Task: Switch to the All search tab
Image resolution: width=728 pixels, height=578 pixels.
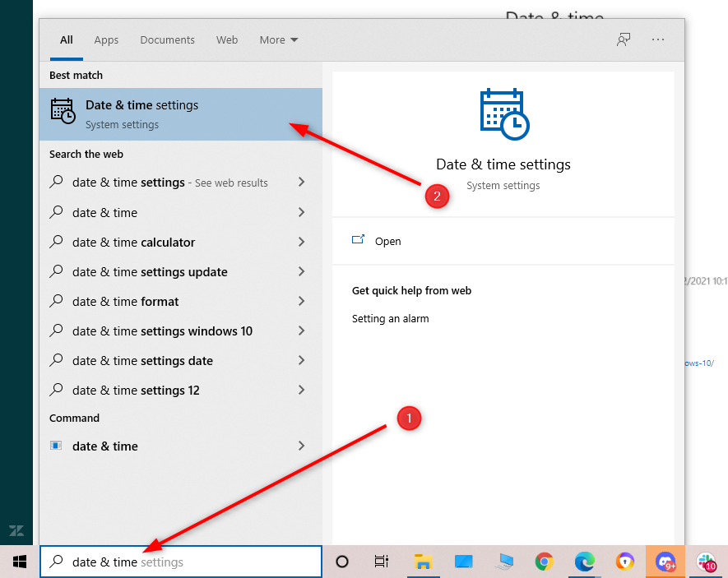Action: point(67,40)
